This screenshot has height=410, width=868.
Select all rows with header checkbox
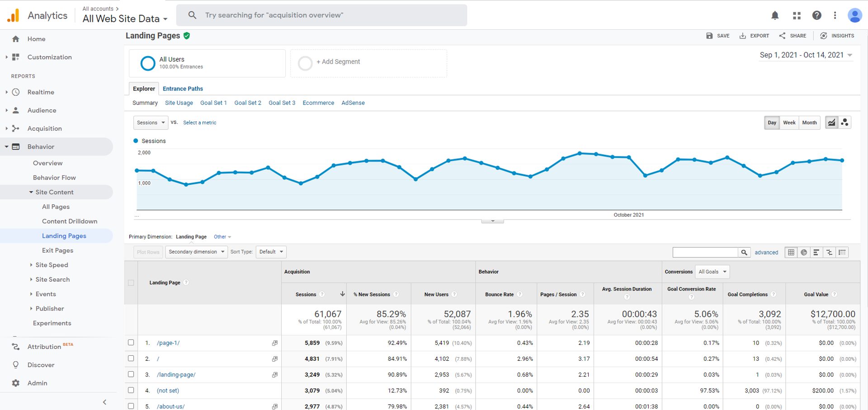[x=131, y=283]
